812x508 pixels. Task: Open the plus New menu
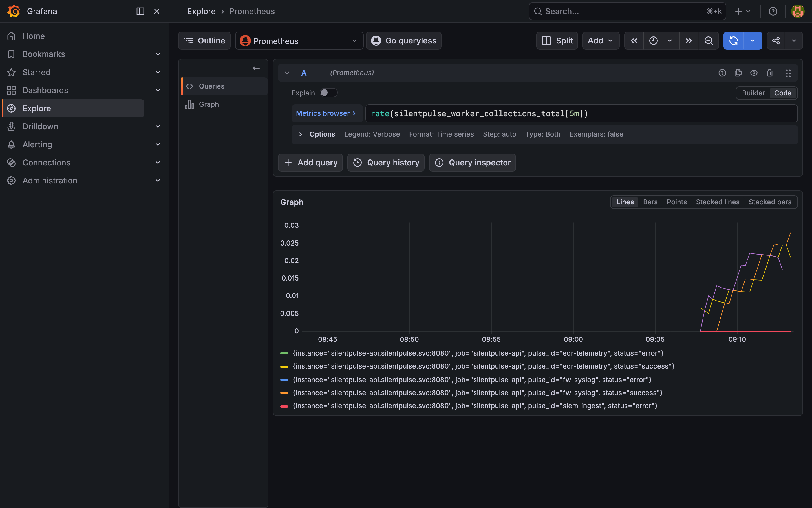(743, 11)
